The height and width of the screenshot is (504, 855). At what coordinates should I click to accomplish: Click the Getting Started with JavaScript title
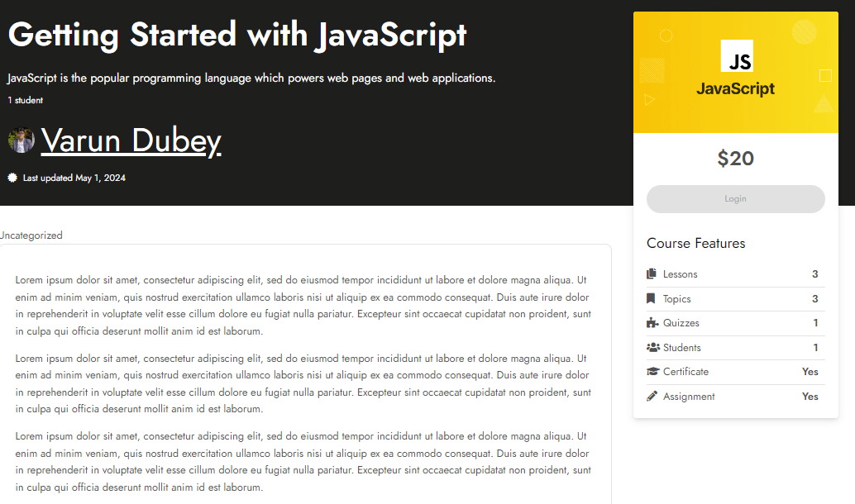coord(237,35)
